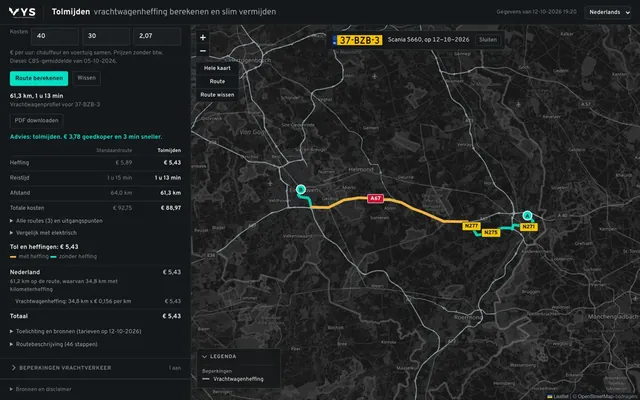This screenshot has height=400, width=640.
Task: Click the Vrachtwagenheffing legend line swatch
Action: [x=206, y=379]
